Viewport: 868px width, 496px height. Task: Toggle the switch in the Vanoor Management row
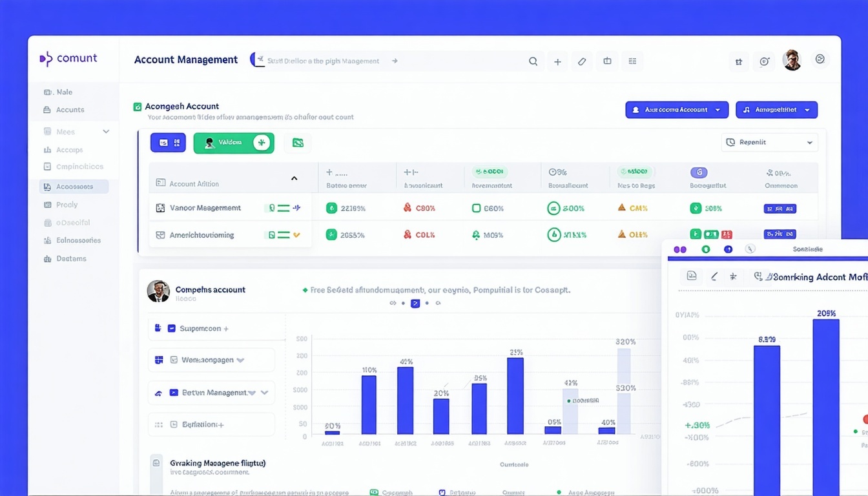click(x=284, y=208)
